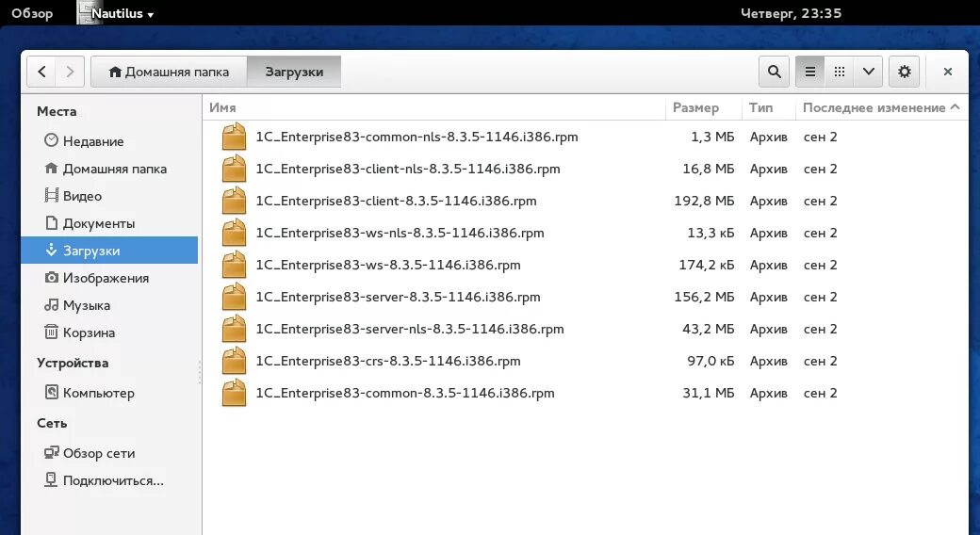
Task: Select file name 1C_Enterprise83-server-nls-8.3.5-1146.i386.rpm
Action: pos(410,329)
